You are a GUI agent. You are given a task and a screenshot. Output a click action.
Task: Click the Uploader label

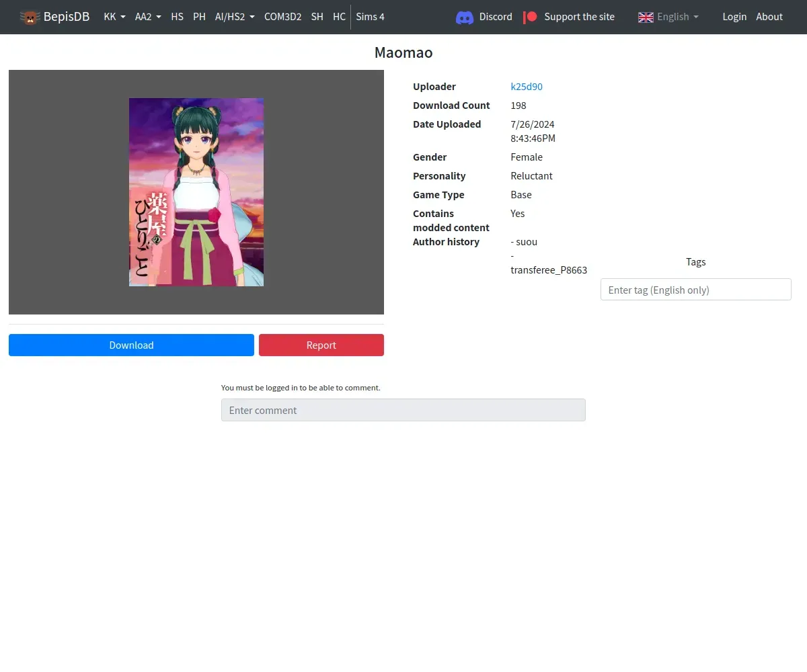(434, 87)
